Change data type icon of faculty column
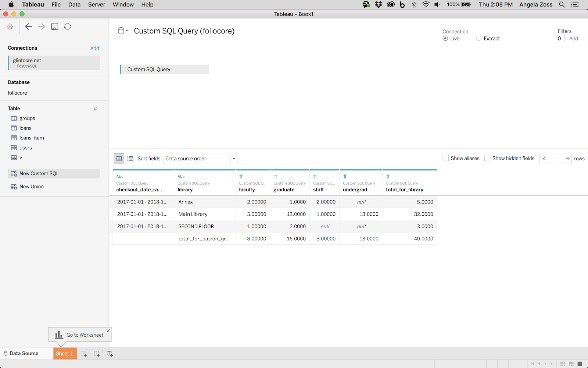This screenshot has height=368, width=588. coord(241,177)
